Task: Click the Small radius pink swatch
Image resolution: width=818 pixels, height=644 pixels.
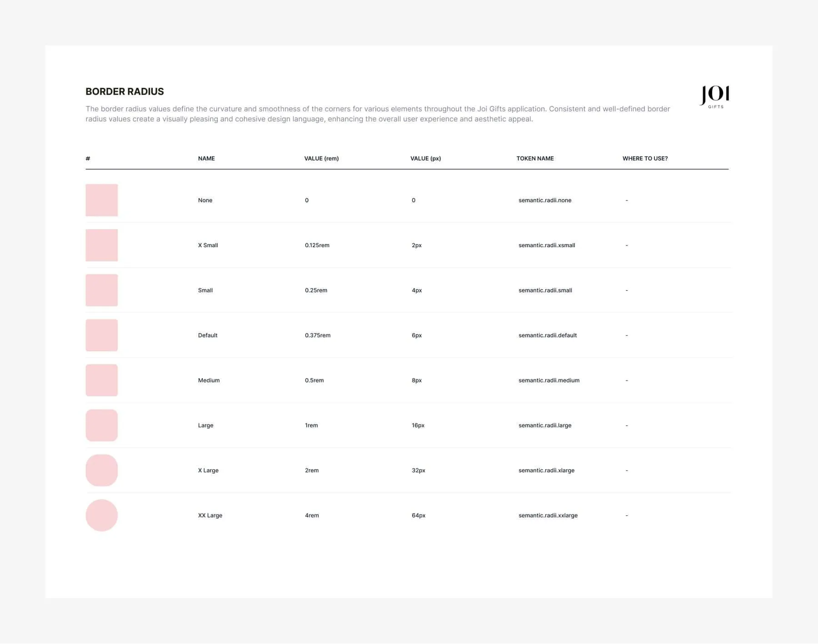Action: tap(102, 290)
